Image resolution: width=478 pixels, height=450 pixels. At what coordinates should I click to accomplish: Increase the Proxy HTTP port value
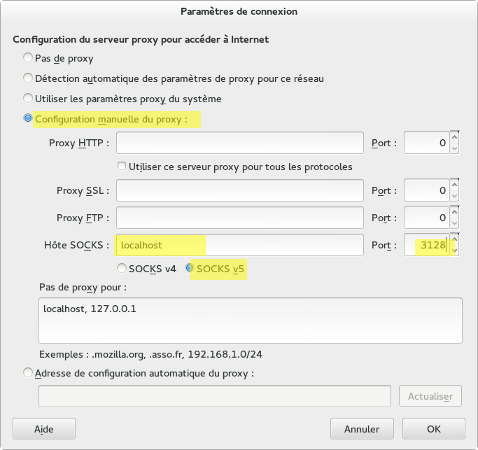pos(454,137)
